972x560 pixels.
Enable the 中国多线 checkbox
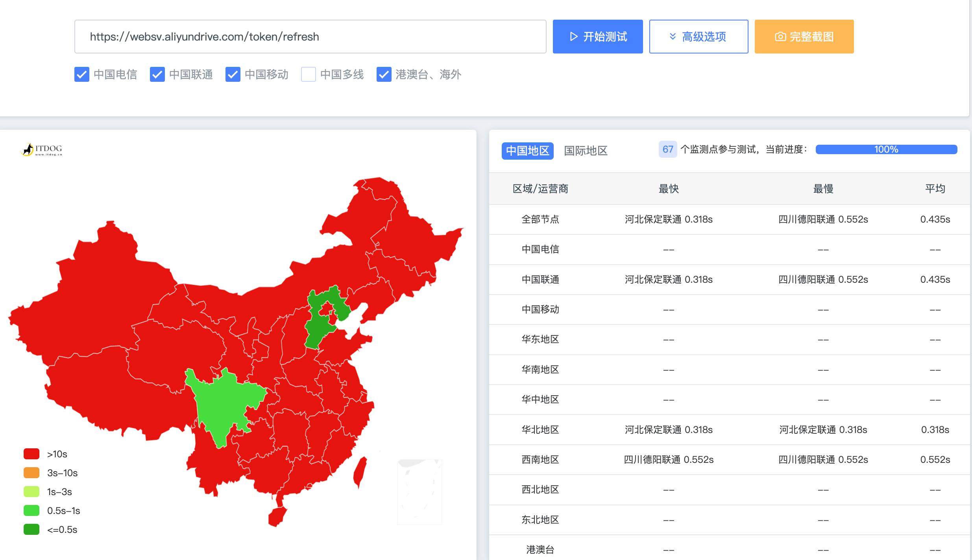309,74
